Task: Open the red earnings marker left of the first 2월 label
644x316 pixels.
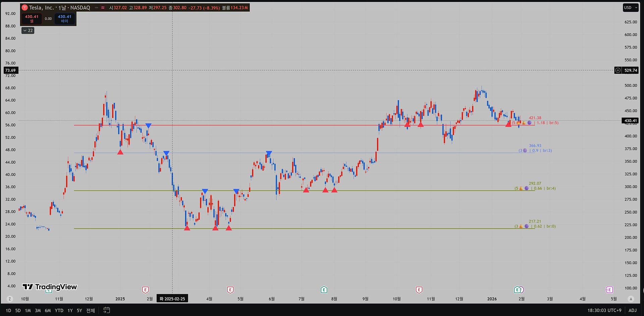Action: [x=145, y=289]
